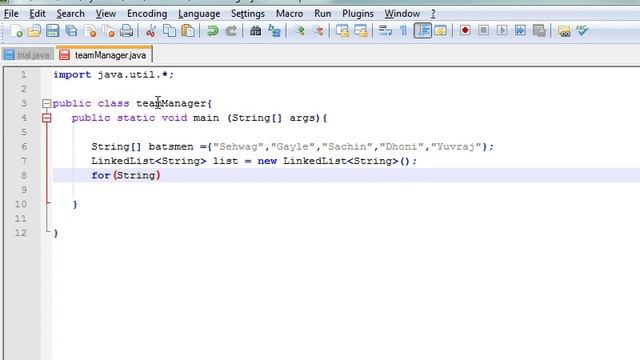The image size is (640, 360).
Task: Click the "import java.util.*;" line
Action: click(x=113, y=75)
